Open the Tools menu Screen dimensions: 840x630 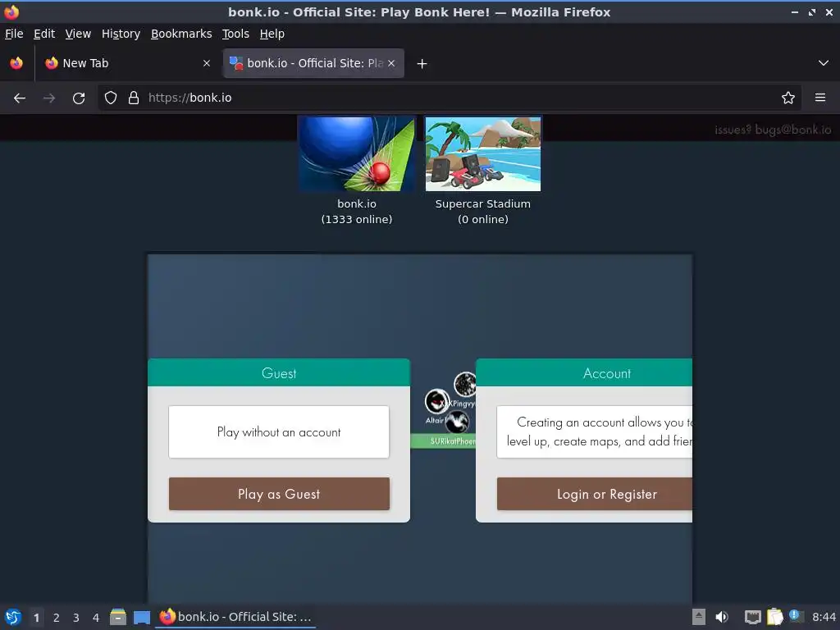235,34
